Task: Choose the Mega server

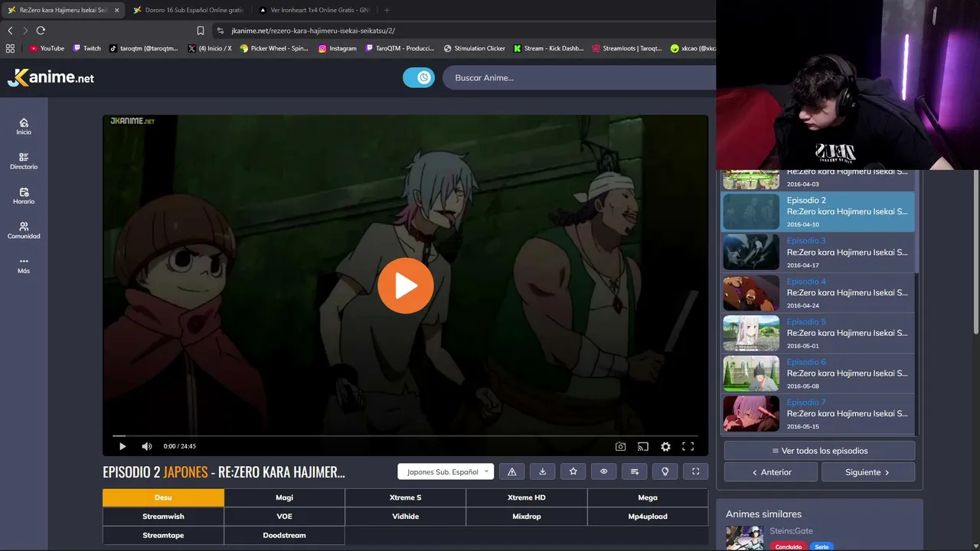Action: click(x=648, y=497)
